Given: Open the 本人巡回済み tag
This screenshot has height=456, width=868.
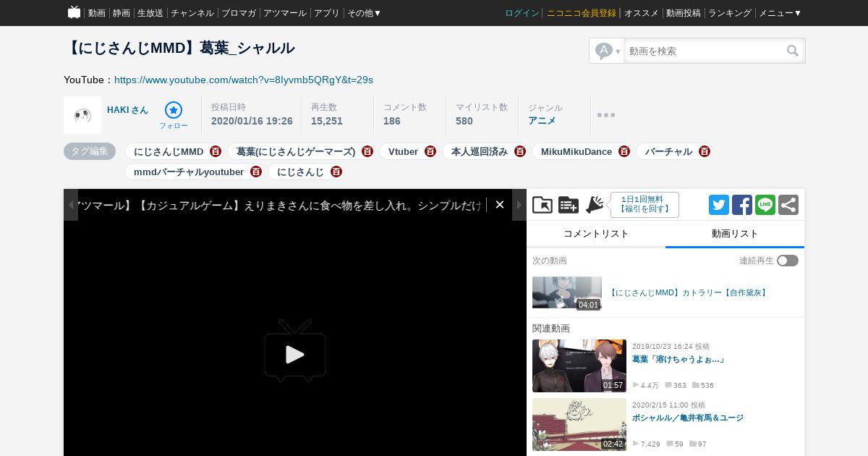Looking at the screenshot, I should (480, 152).
